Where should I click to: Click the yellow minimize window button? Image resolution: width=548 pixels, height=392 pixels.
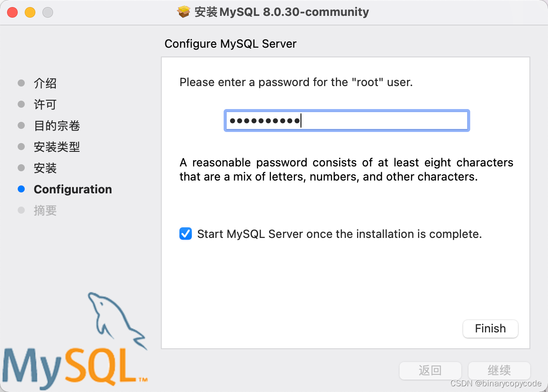tap(30, 12)
